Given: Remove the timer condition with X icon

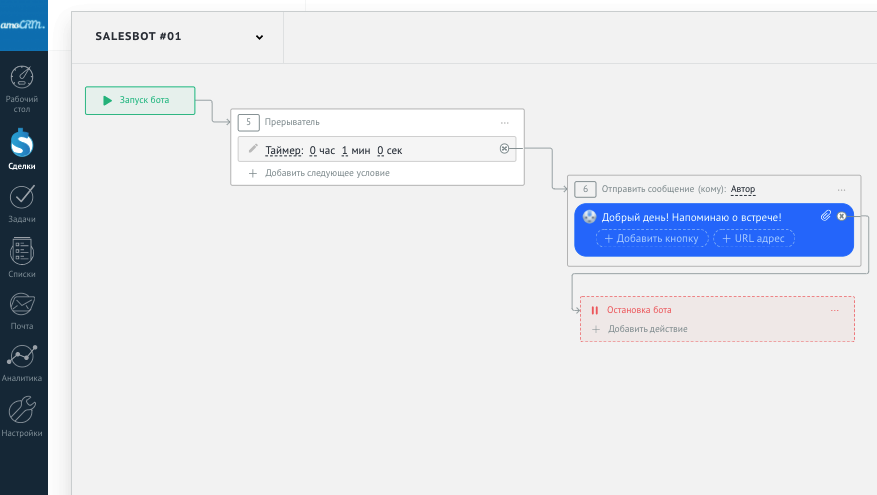Looking at the screenshot, I should pos(504,149).
